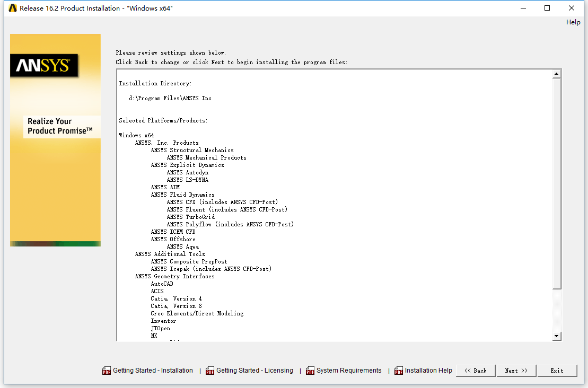Click the 'ANSYS AIM' line
588x388 pixels.
pyautogui.click(x=165, y=188)
